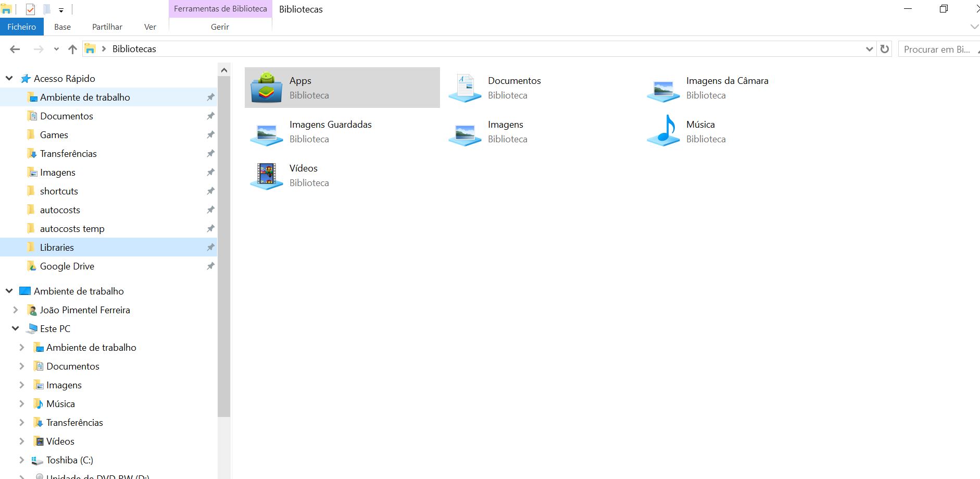
Task: Open the Gerir ribbon tab
Action: click(220, 27)
